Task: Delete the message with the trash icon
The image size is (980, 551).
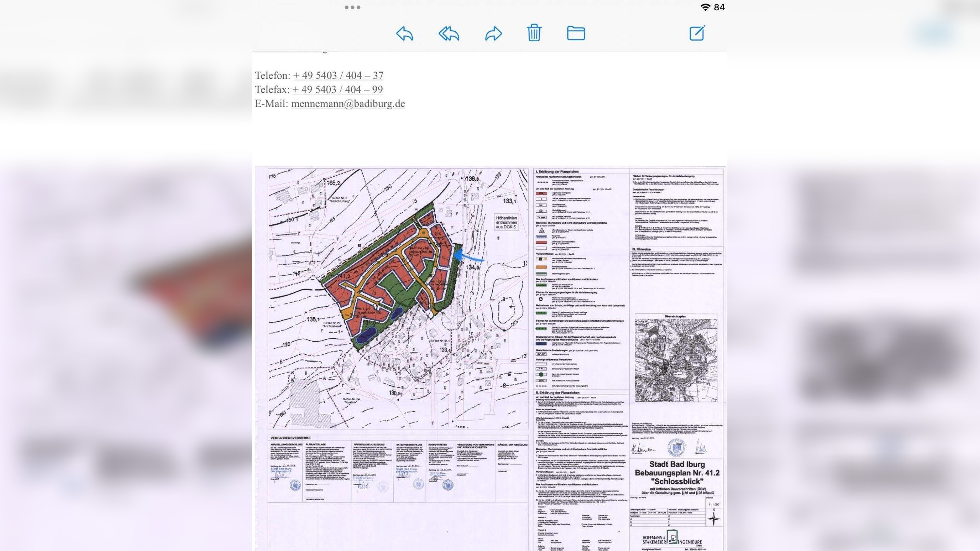Action: click(534, 33)
